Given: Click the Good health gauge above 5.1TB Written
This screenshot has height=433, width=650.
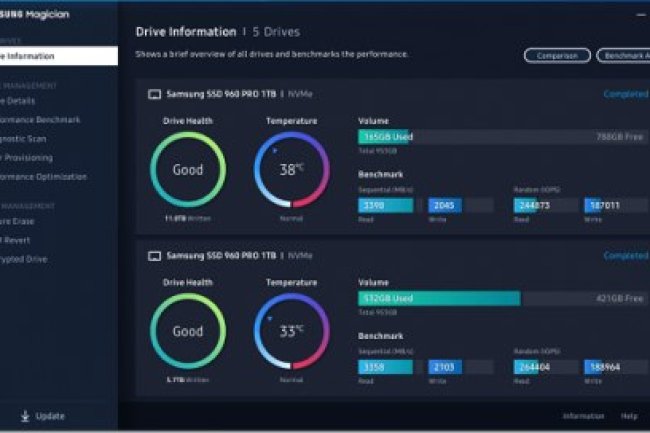Looking at the screenshot, I should coord(188,331).
